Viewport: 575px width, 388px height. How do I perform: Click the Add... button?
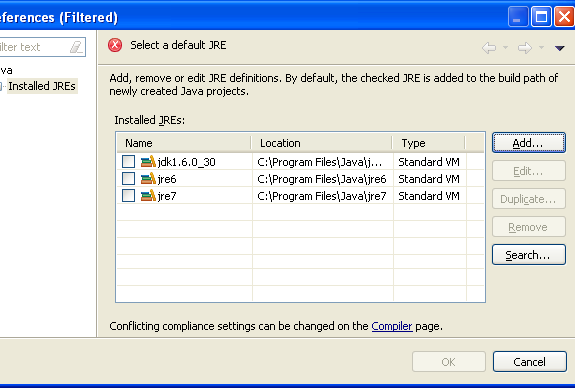[x=529, y=143]
